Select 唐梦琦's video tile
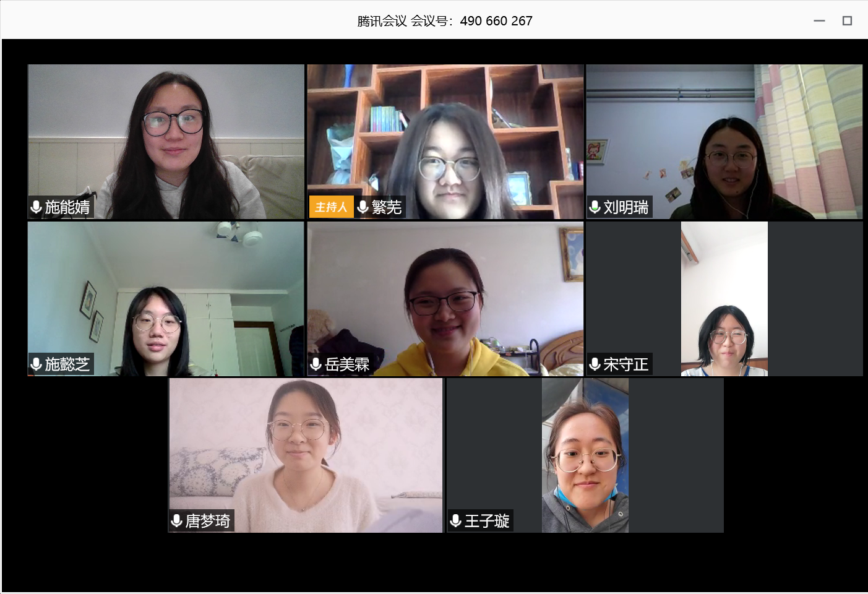868x594 pixels. (x=306, y=455)
